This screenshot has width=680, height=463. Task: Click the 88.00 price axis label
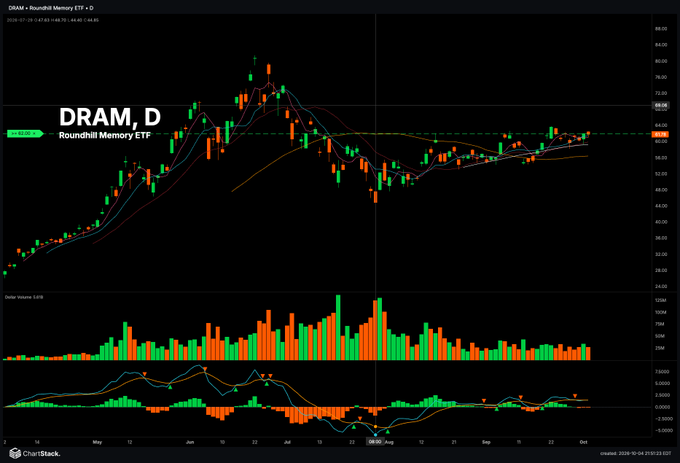click(661, 29)
